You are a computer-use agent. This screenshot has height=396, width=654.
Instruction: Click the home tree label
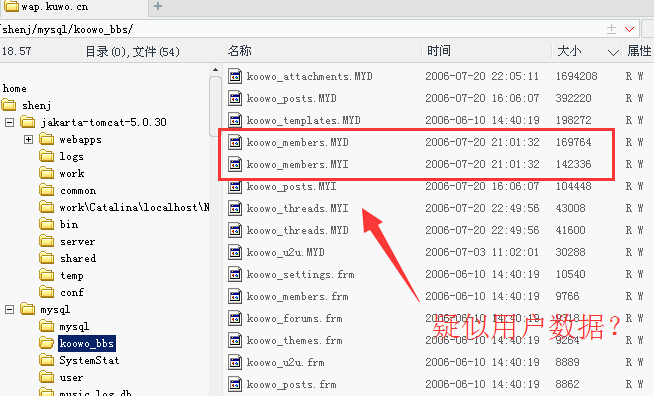(x=15, y=88)
